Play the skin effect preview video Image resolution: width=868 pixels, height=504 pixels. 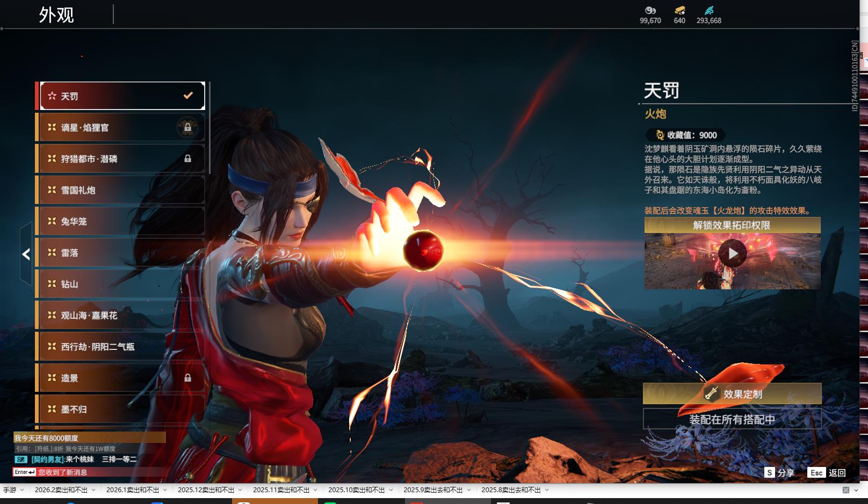[x=732, y=253]
